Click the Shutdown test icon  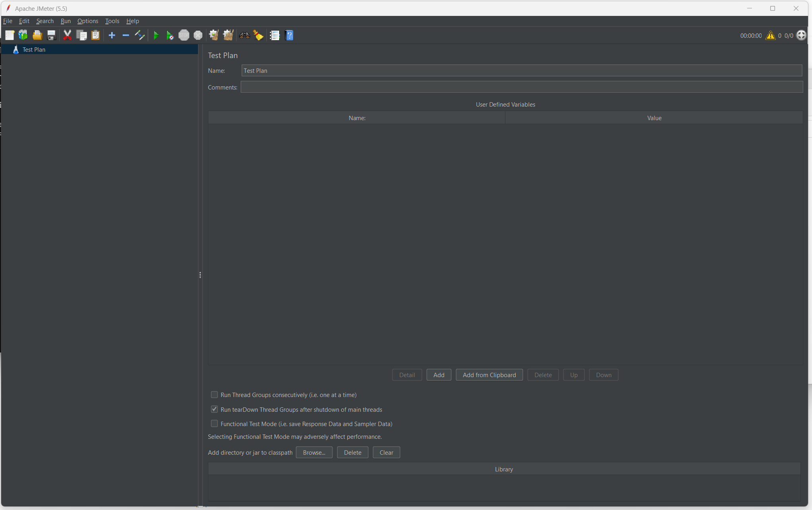pos(198,35)
